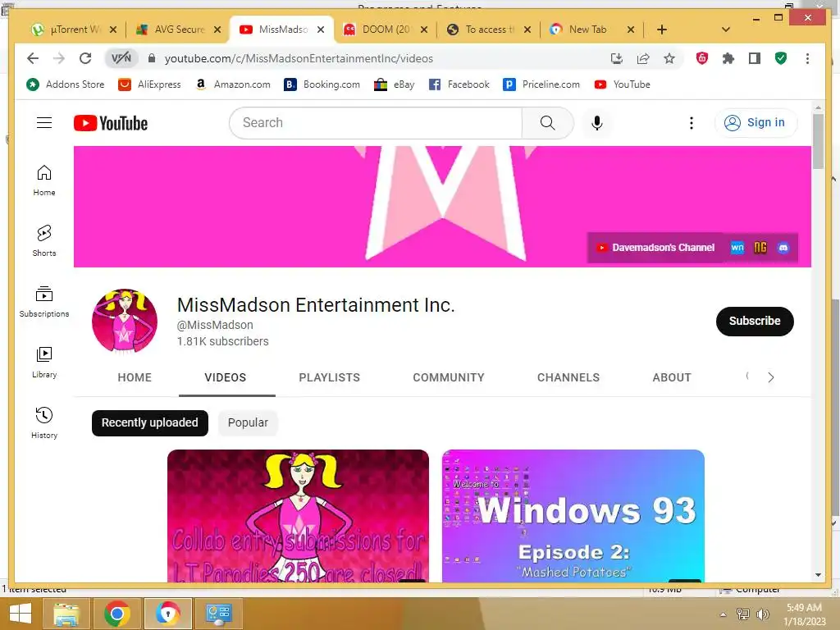This screenshot has width=840, height=630.
Task: Subscribe to MissMadson Entertainment Inc.
Action: pos(755,322)
